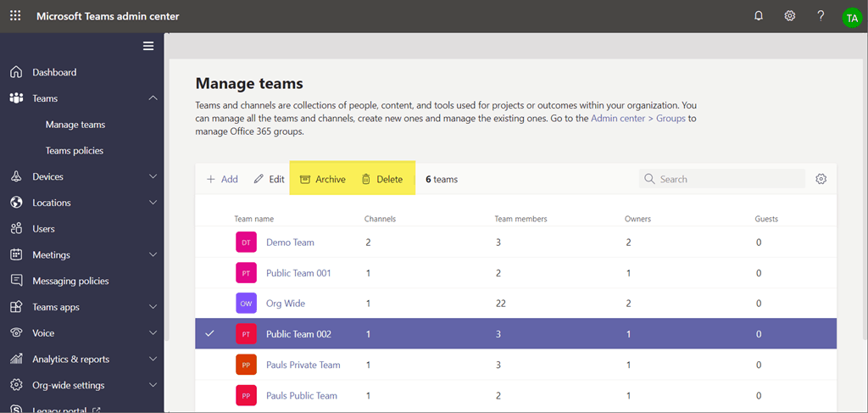This screenshot has width=868, height=413.
Task: Open the TA account avatar
Action: coord(851,18)
